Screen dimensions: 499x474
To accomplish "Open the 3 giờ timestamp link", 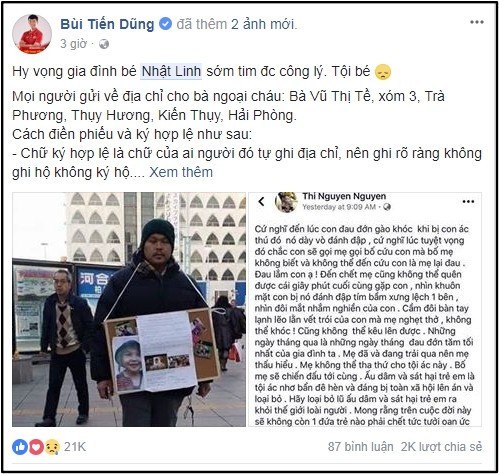I will (x=73, y=44).
